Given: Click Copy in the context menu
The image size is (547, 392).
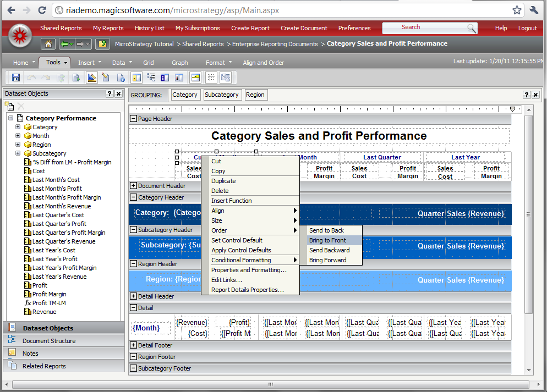Looking at the screenshot, I should [219, 170].
